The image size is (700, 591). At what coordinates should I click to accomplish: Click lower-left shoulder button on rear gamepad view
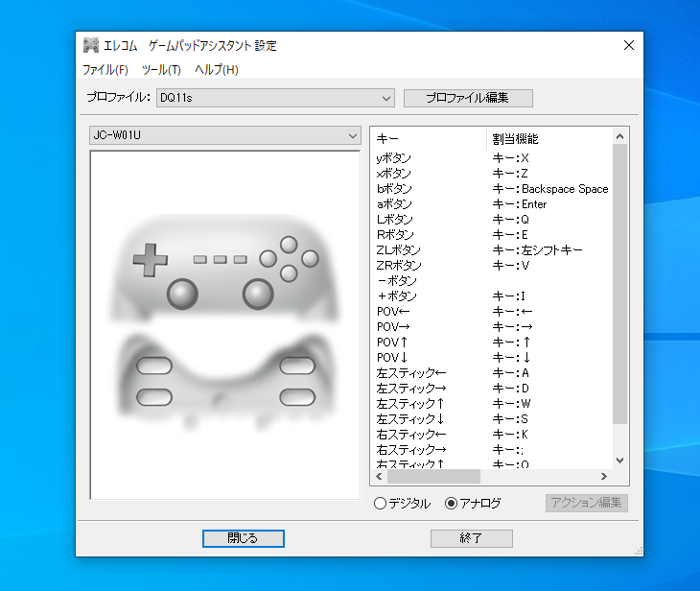pos(154,397)
